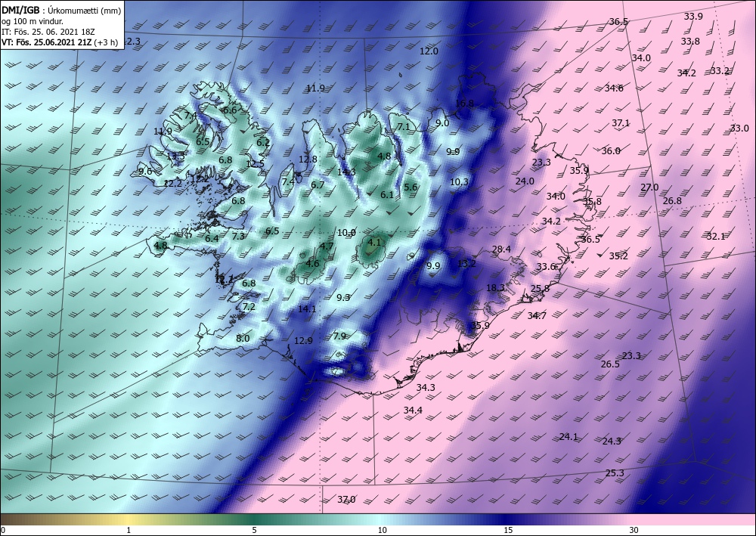The height and width of the screenshot is (536, 756).
Task: Click the 25.8 coastal value
Action: pyautogui.click(x=540, y=289)
